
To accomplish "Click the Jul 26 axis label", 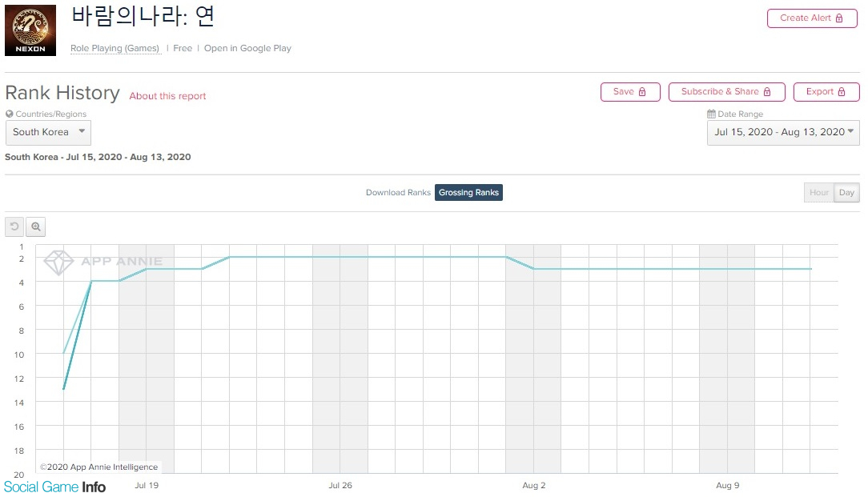I will point(340,485).
